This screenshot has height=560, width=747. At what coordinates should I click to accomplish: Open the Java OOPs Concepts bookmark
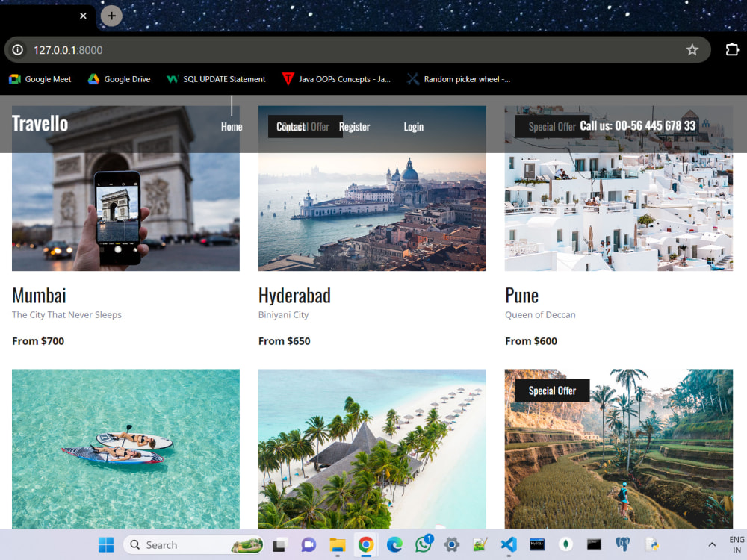click(336, 79)
